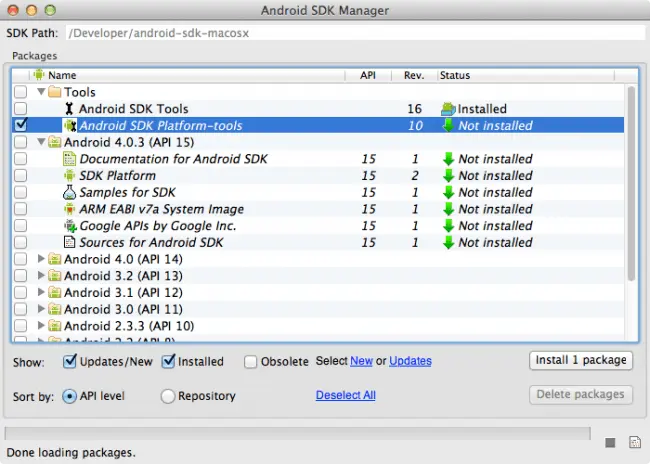Click the Deselect All link

pyautogui.click(x=345, y=395)
